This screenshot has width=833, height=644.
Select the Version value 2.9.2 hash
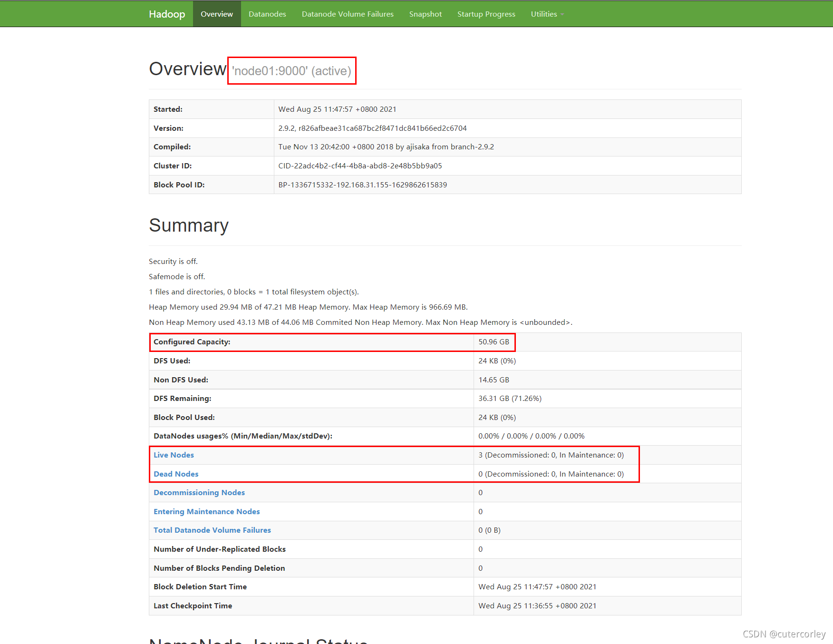click(373, 128)
